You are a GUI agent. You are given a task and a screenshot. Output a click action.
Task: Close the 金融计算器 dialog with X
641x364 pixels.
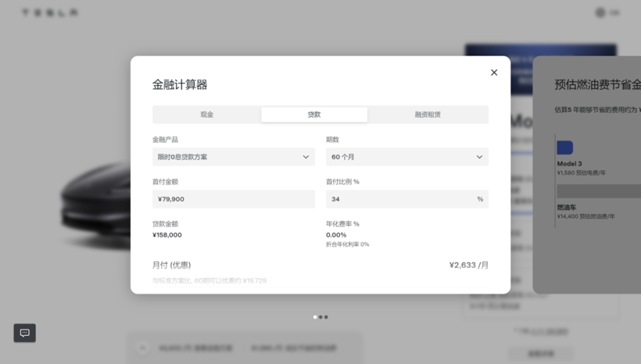[494, 73]
